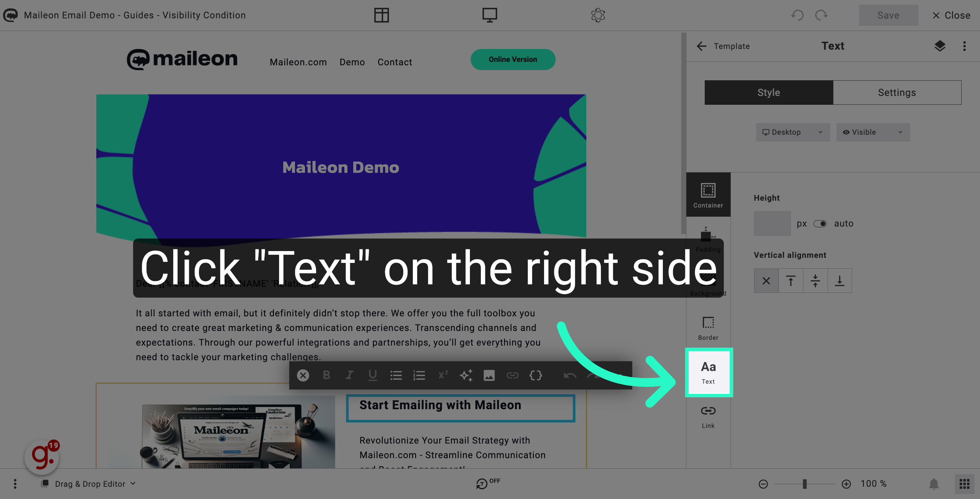Open the three-dot menu in Text panel

click(x=964, y=46)
